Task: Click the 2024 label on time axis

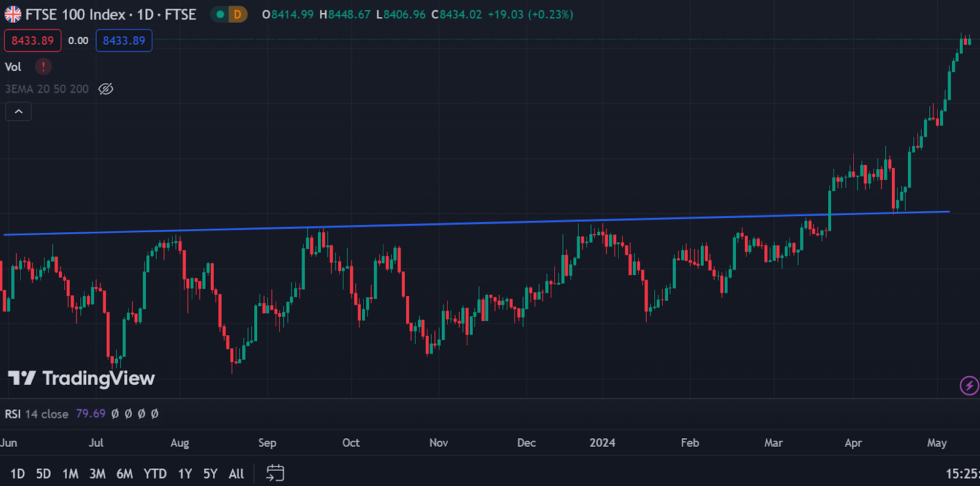Action: point(602,442)
